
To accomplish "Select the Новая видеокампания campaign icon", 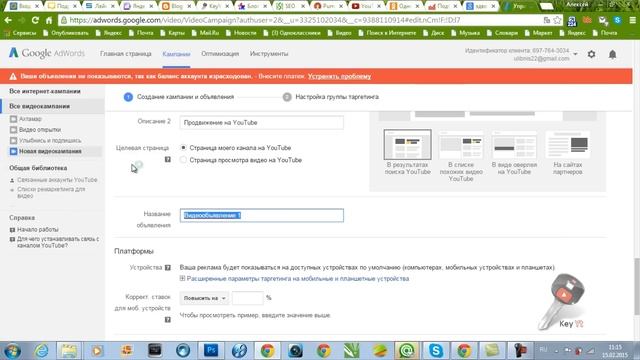I will [x=13, y=151].
